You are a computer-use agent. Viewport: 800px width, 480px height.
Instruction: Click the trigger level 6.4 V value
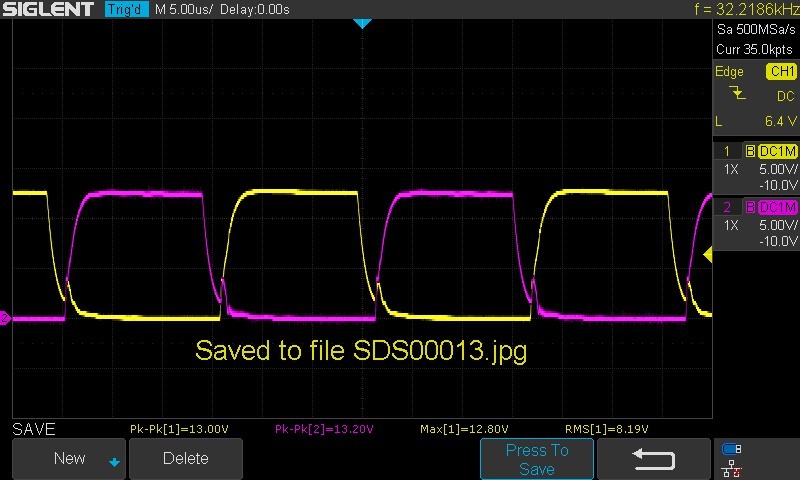coord(781,121)
